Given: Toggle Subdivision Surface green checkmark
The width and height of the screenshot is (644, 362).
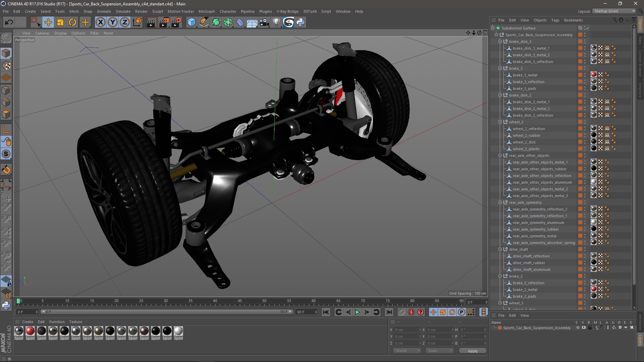Looking at the screenshot, I should pyautogui.click(x=588, y=28).
